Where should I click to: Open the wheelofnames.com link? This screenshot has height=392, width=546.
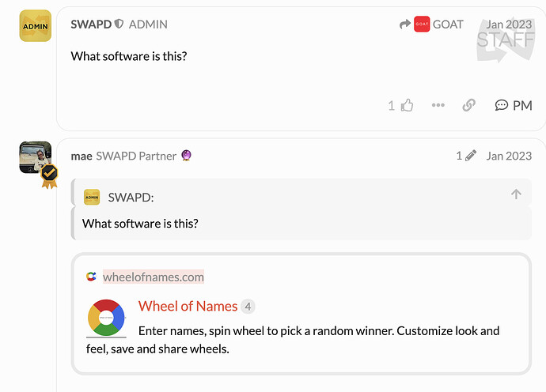click(154, 277)
